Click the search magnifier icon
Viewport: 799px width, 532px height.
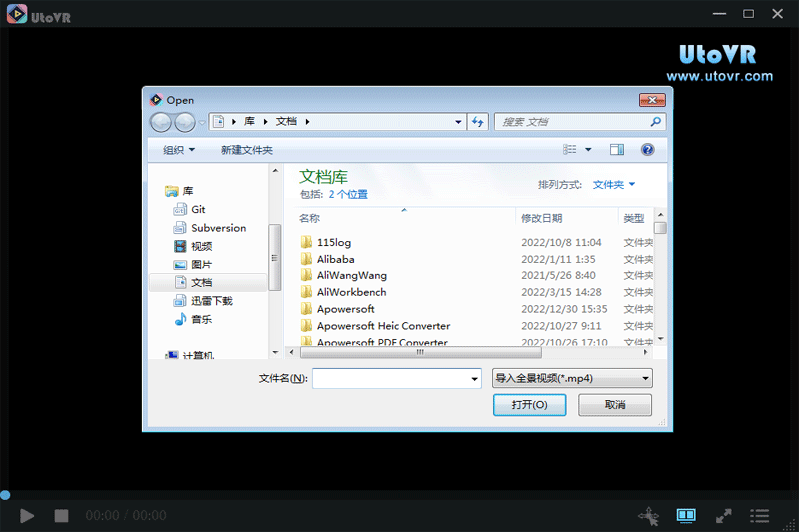(x=656, y=122)
